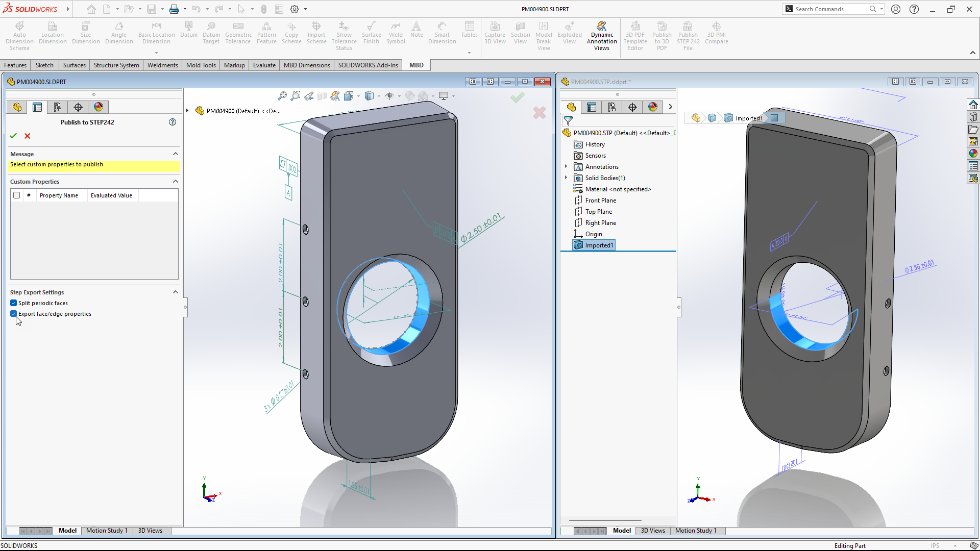Open the MBD Dimensions ribbon tab
The image size is (980, 551).
[x=306, y=65]
